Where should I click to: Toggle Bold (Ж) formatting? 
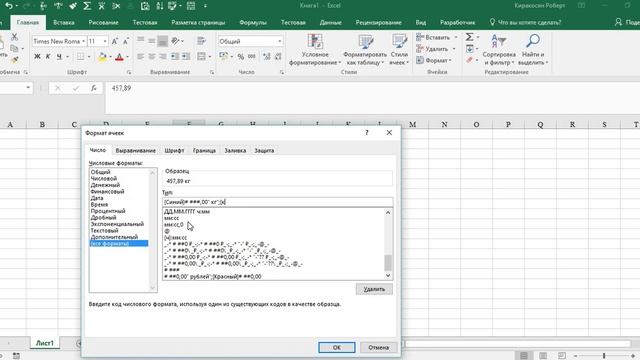click(37, 56)
